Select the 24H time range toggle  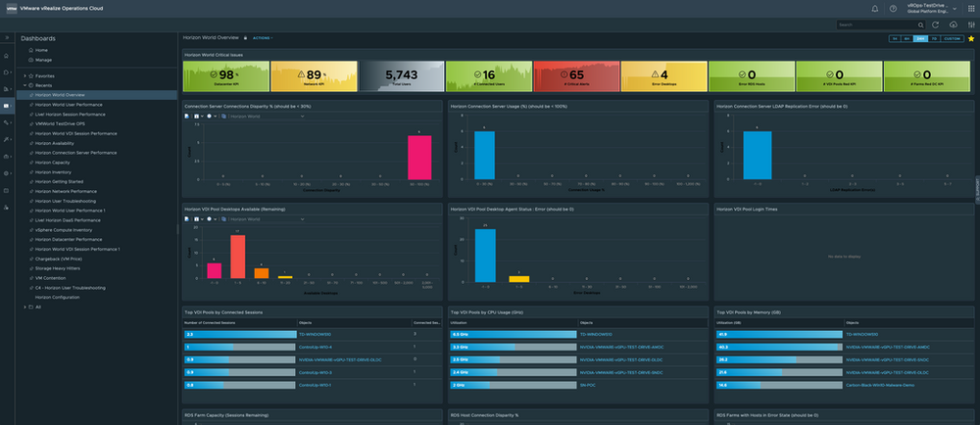coord(920,38)
